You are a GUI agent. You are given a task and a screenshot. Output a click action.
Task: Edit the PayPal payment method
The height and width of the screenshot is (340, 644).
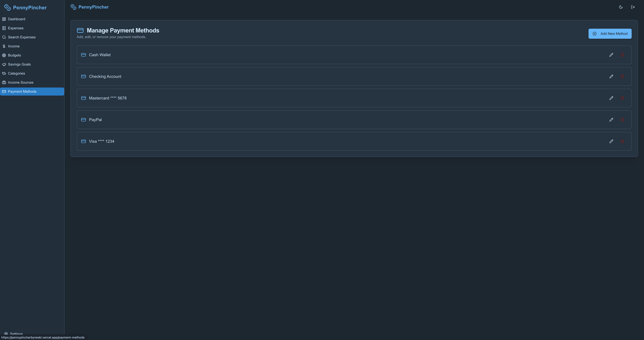[611, 120]
